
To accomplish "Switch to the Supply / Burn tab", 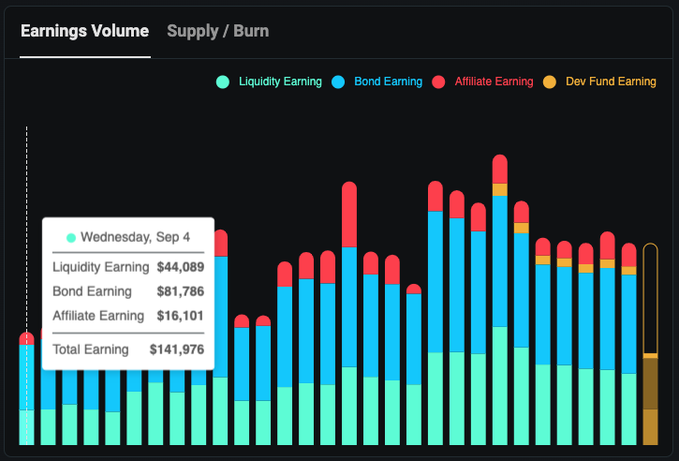I will (x=217, y=31).
